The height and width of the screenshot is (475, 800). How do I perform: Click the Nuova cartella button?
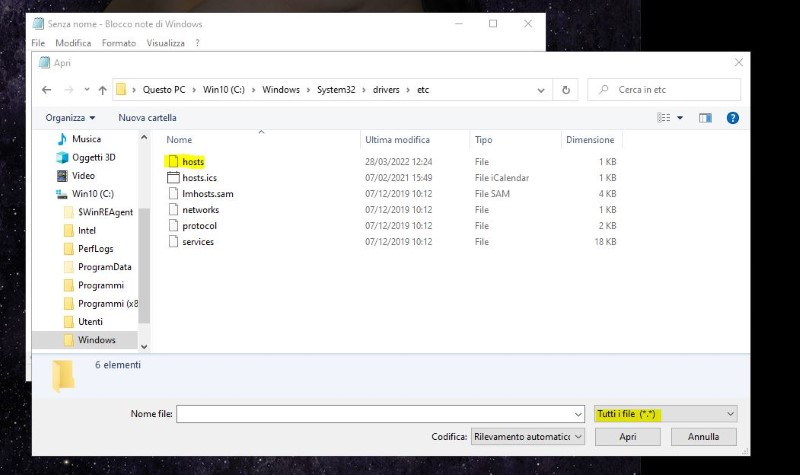[147, 118]
